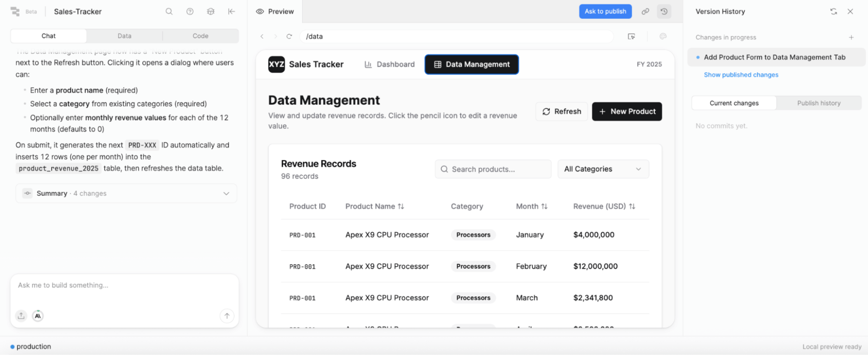Select Add Product Form change entry

(x=776, y=57)
